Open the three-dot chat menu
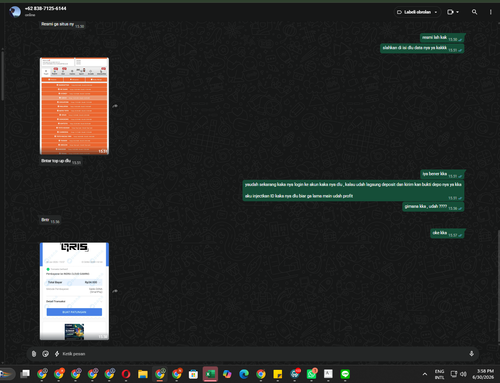Image resolution: width=500 pixels, height=383 pixels. [490, 12]
